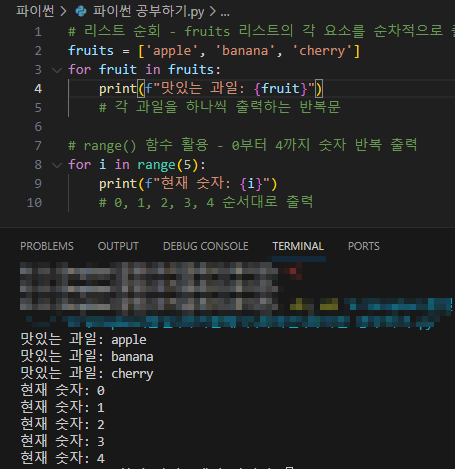Click the comment '# 각 과일을 하나씩 출력하는 반복문'
455x469 pixels.
(x=219, y=107)
